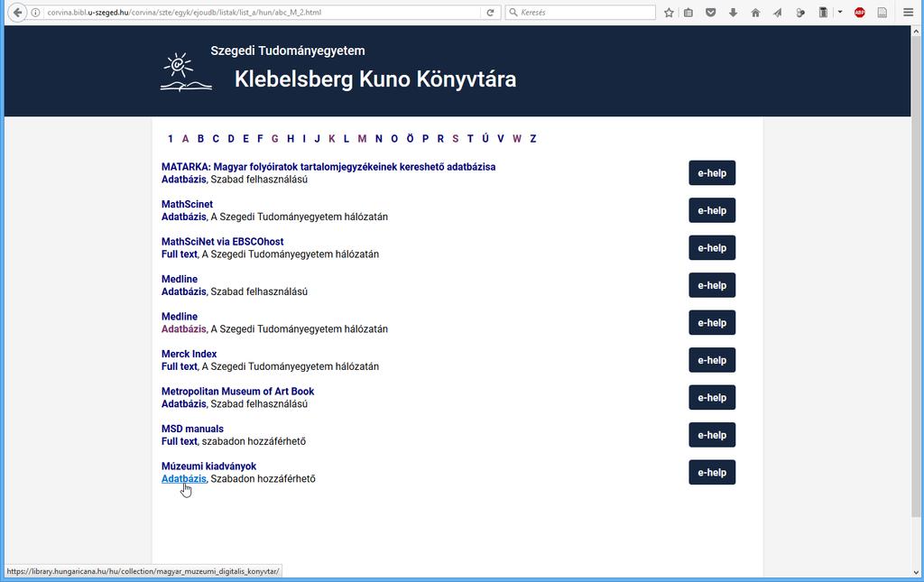The height and width of the screenshot is (582, 924).
Task: Open letter S in the index
Action: [x=455, y=139]
